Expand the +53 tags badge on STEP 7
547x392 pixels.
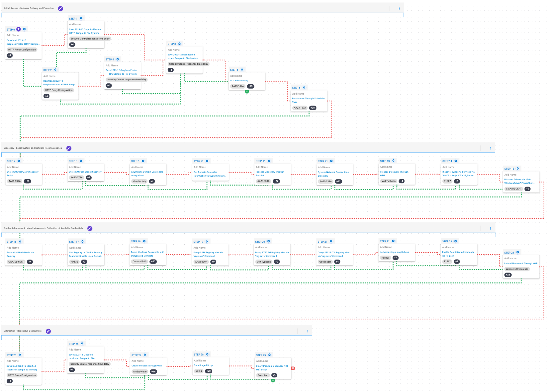click(x=27, y=181)
